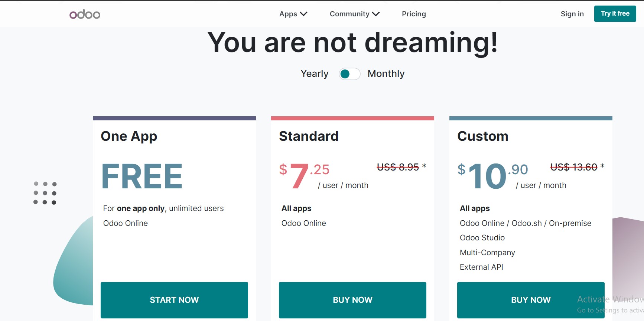The height and width of the screenshot is (321, 644).
Task: Click the Odoo logo in the header
Action: click(84, 14)
